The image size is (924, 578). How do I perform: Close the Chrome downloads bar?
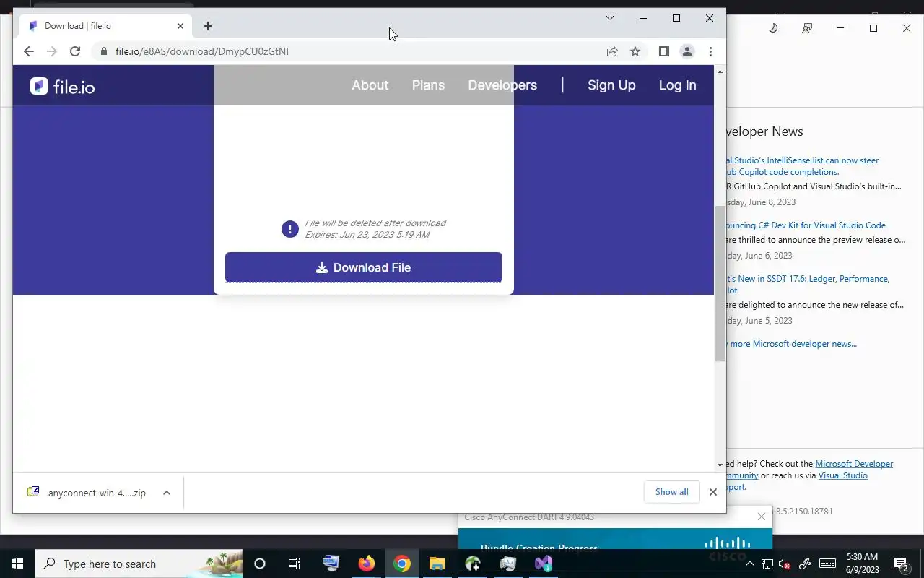(713, 492)
